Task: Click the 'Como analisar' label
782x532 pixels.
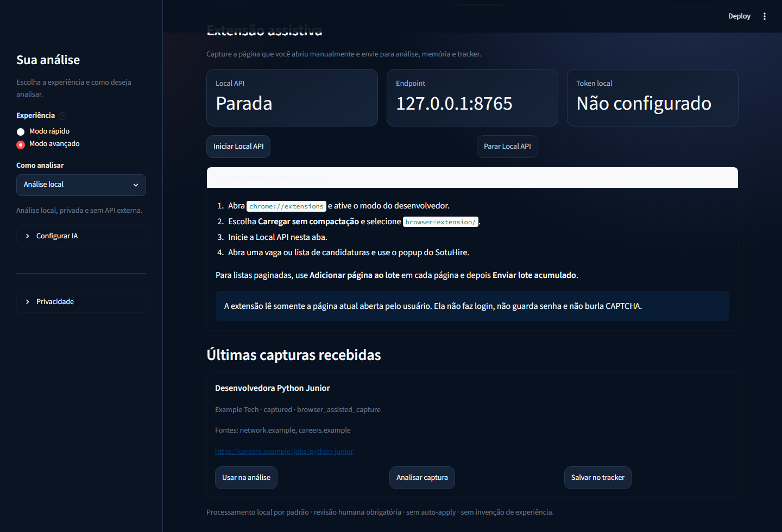Action: click(x=40, y=166)
